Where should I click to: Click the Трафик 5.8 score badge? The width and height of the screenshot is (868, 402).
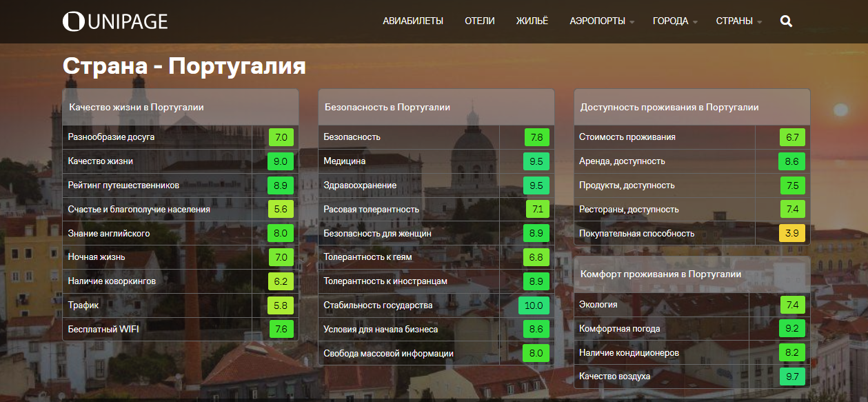point(281,305)
